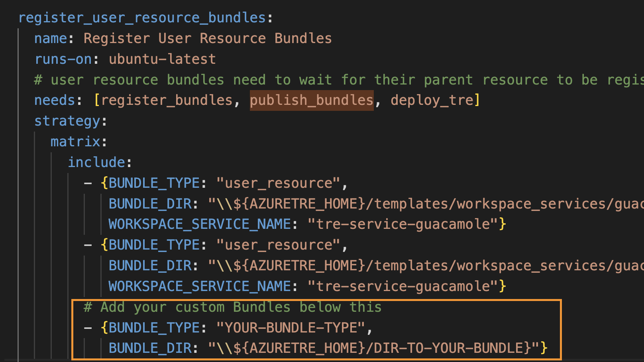This screenshot has height=362, width=644.
Task: Click the include key
Action: point(96,162)
